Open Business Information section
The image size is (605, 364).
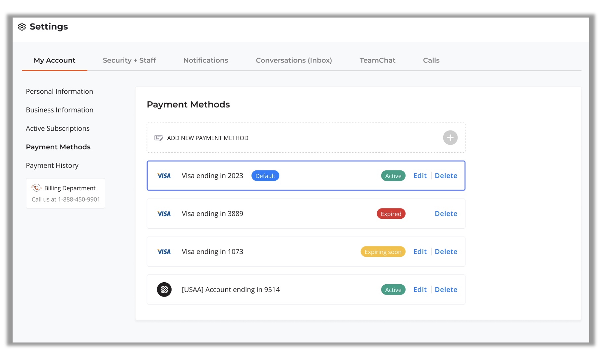point(60,110)
